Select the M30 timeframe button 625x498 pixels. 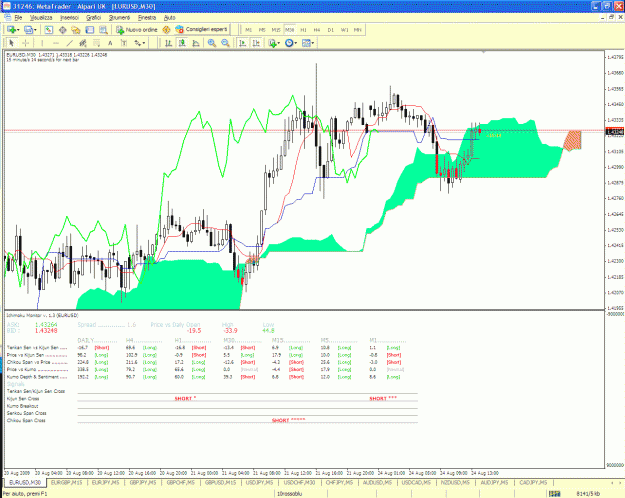click(289, 30)
